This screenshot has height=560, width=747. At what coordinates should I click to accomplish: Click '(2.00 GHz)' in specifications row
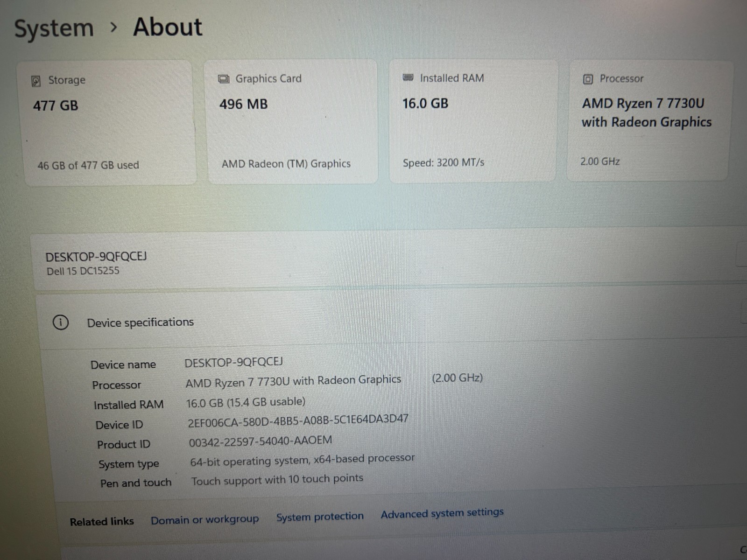click(x=457, y=378)
